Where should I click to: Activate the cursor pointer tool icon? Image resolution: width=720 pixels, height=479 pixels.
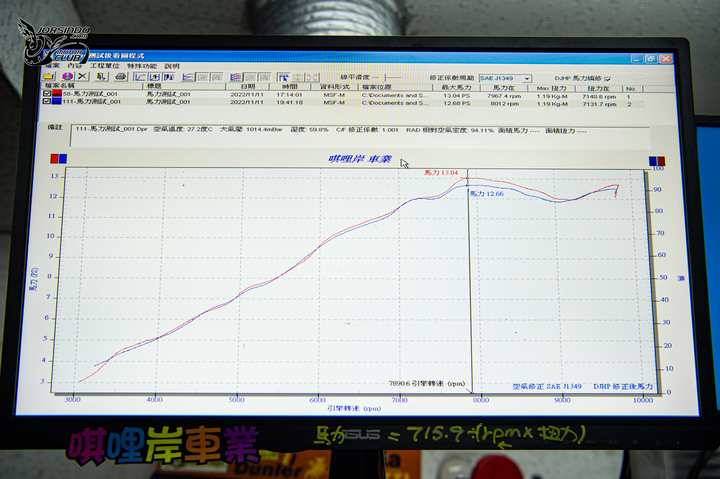coord(283,77)
